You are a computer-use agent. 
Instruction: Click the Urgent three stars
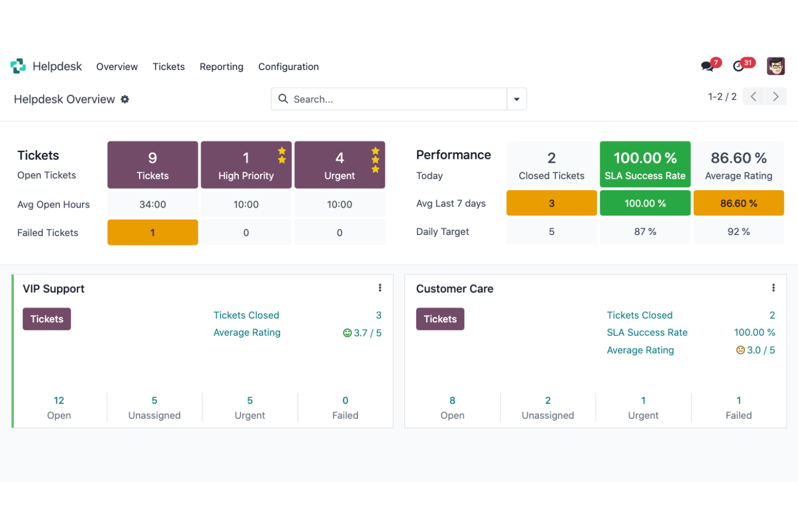point(375,160)
